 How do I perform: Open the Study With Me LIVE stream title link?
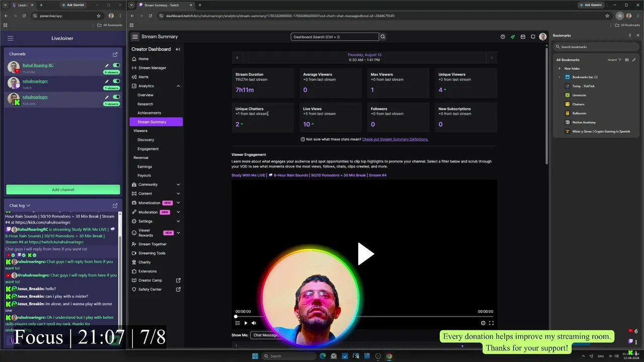point(309,175)
